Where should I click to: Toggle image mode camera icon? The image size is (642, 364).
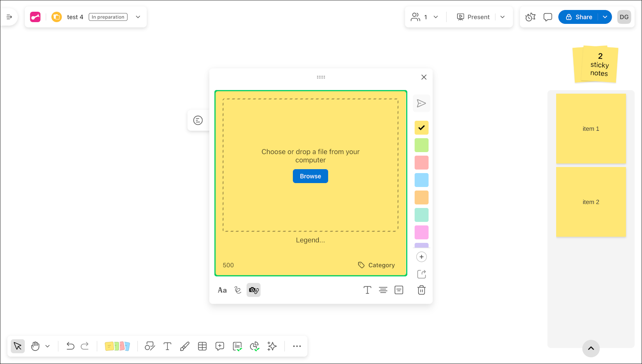(254, 290)
